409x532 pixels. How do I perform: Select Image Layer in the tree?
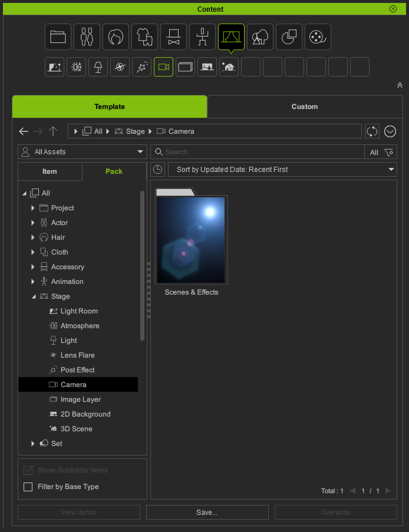coord(80,399)
